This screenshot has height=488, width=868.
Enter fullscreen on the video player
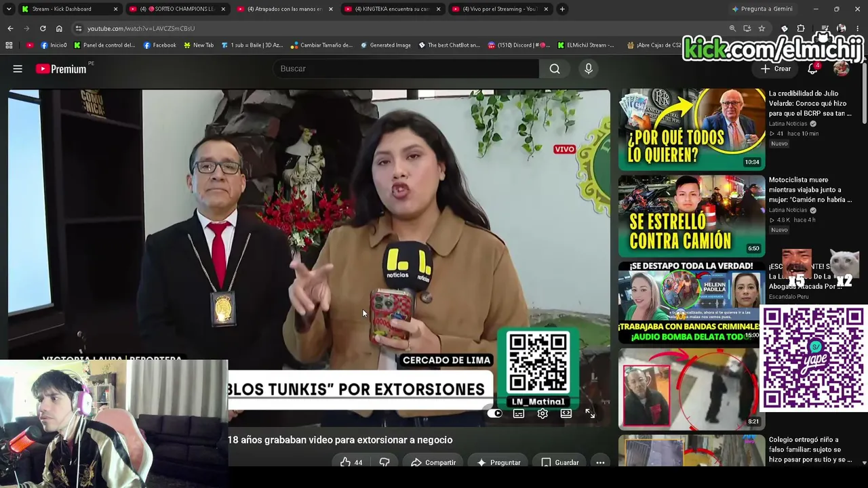[590, 413]
